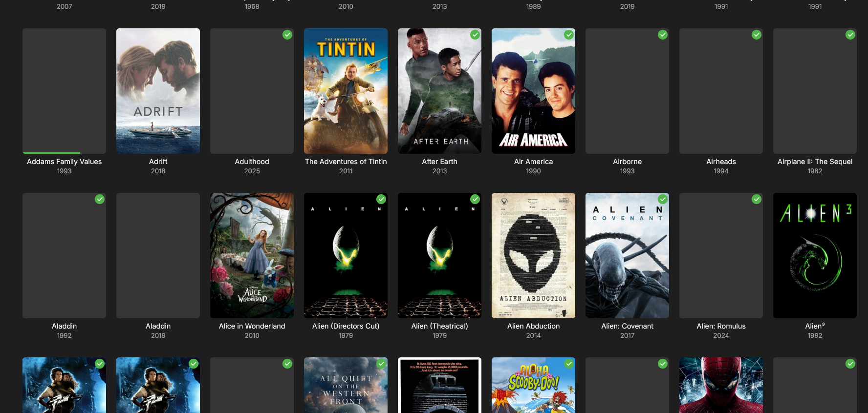868x413 pixels.
Task: Open the Addams Family Values blank poster
Action: point(64,91)
